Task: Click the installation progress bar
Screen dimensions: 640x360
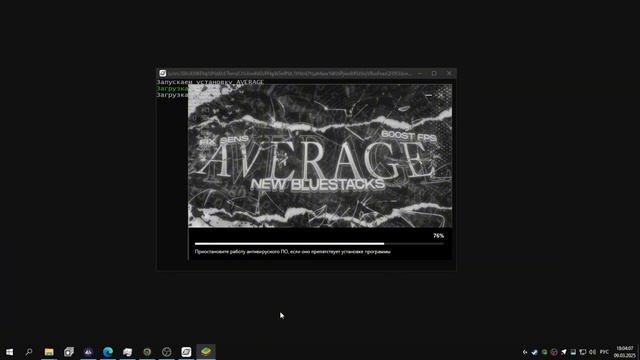Action: tap(319, 244)
